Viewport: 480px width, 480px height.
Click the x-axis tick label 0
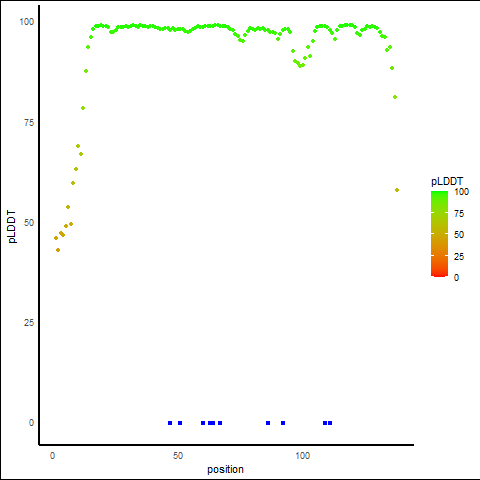point(52,456)
